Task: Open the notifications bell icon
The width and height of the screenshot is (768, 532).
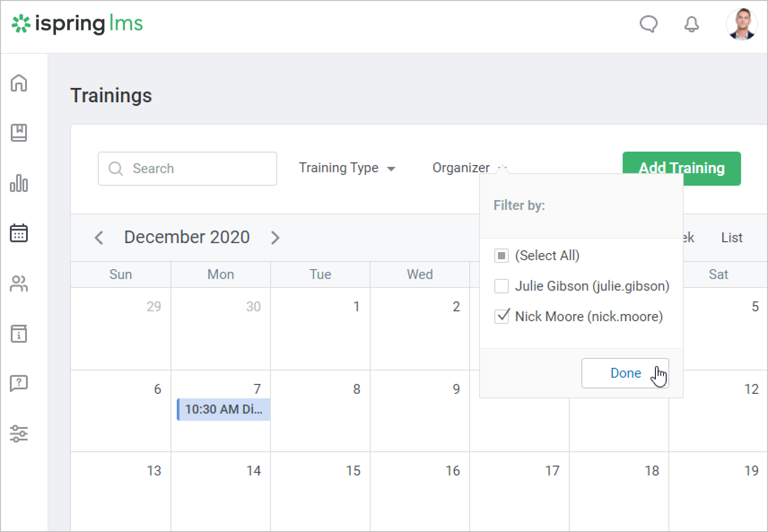Action: coord(691,24)
